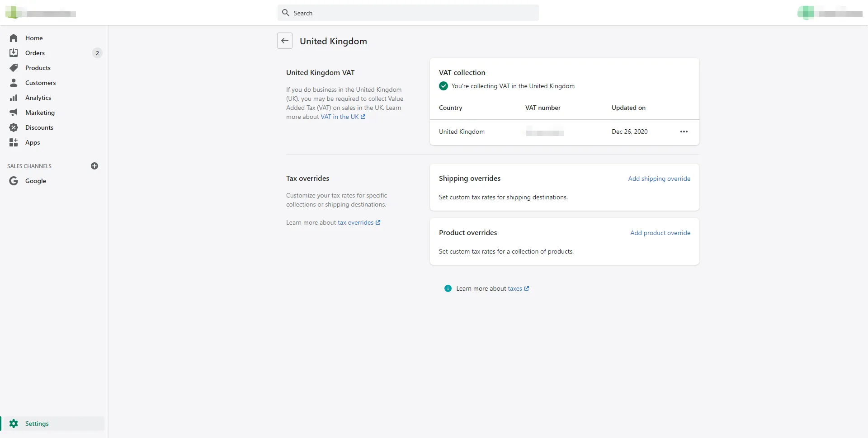Image resolution: width=868 pixels, height=438 pixels.
Task: Click Add shipping override
Action: point(659,179)
